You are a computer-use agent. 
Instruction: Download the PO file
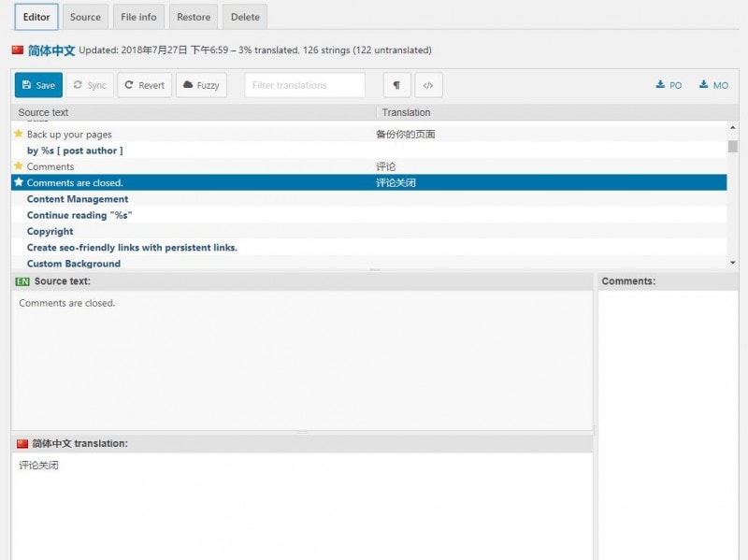[669, 85]
